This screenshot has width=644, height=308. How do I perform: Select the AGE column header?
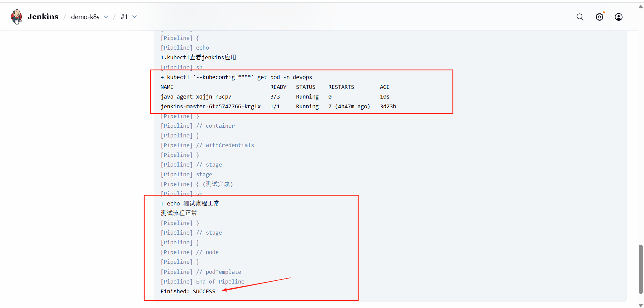(x=385, y=87)
